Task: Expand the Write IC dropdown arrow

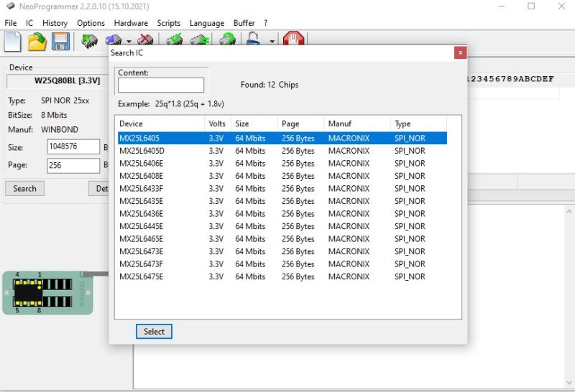Action: click(129, 42)
